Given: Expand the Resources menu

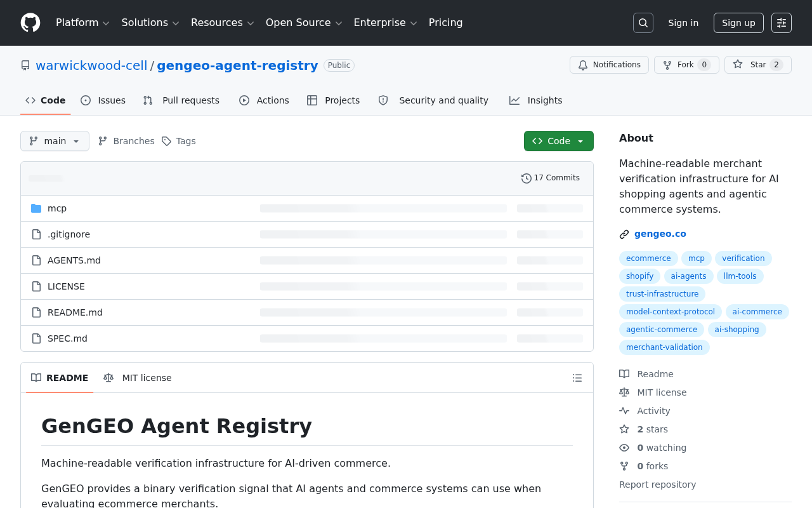Looking at the screenshot, I should coord(223,23).
